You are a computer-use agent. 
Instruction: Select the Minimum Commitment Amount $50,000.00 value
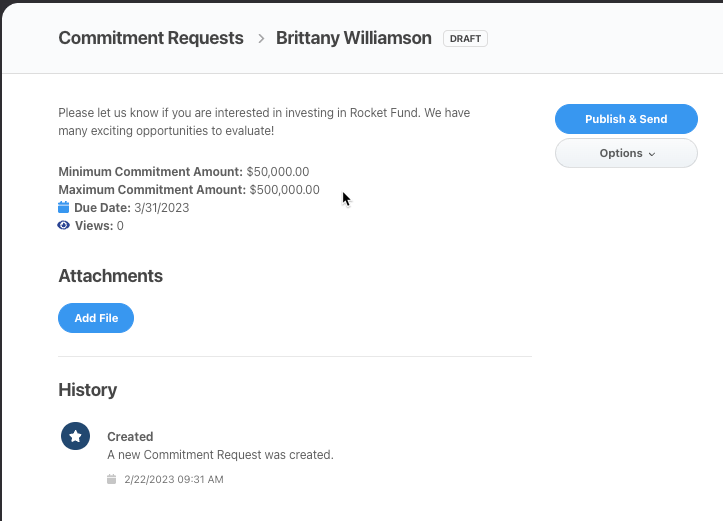[x=278, y=172]
